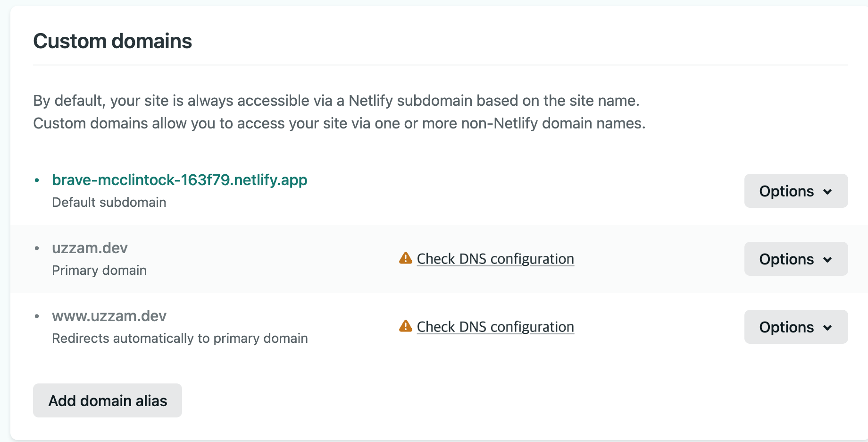This screenshot has width=868, height=442.
Task: Open Options dropdown for the default subdomain
Action: pos(796,191)
